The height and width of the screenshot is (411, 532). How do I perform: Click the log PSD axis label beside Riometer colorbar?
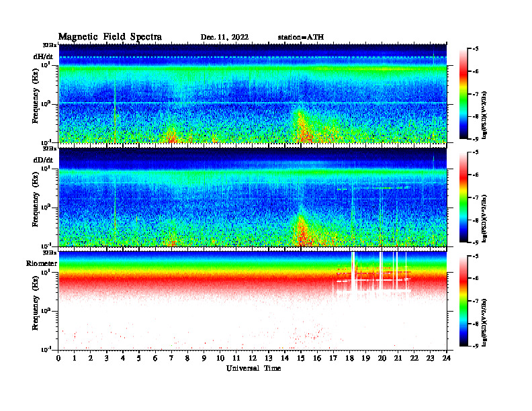484,322
